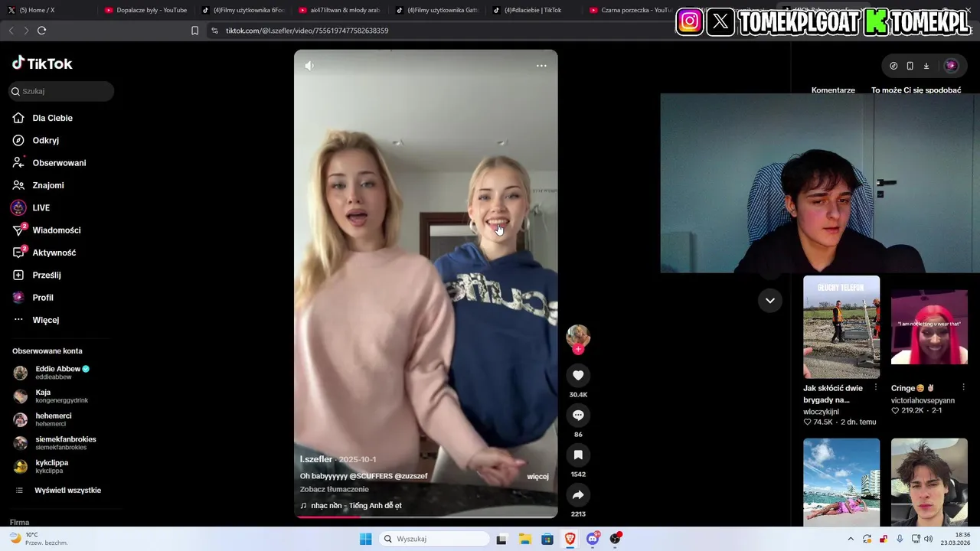Viewport: 980px width, 551px height.
Task: Open hehomerci followed account
Action: [43, 419]
